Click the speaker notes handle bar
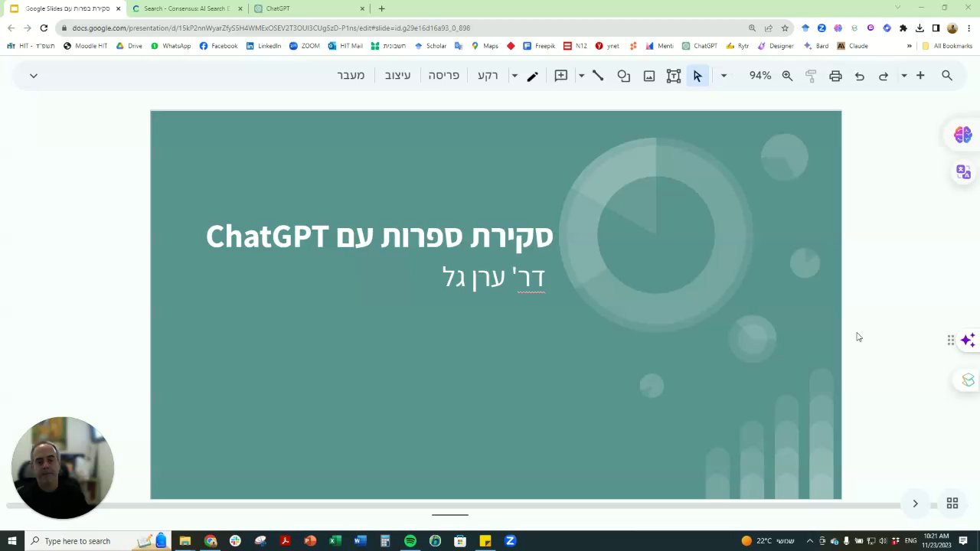980x551 pixels. pyautogui.click(x=450, y=515)
